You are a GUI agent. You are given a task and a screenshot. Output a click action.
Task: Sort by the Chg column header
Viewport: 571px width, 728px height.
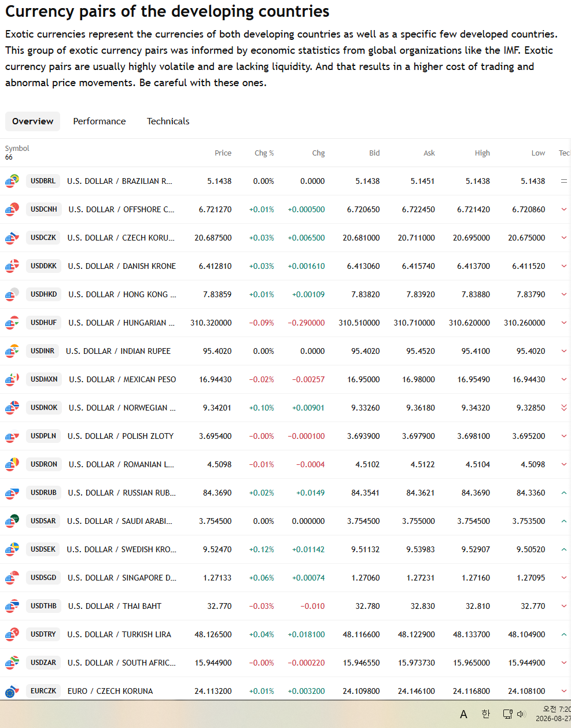pyautogui.click(x=319, y=153)
